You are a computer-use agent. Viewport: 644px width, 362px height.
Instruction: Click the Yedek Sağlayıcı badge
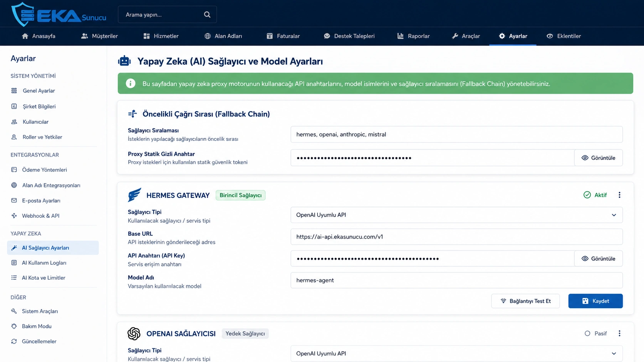tap(245, 334)
